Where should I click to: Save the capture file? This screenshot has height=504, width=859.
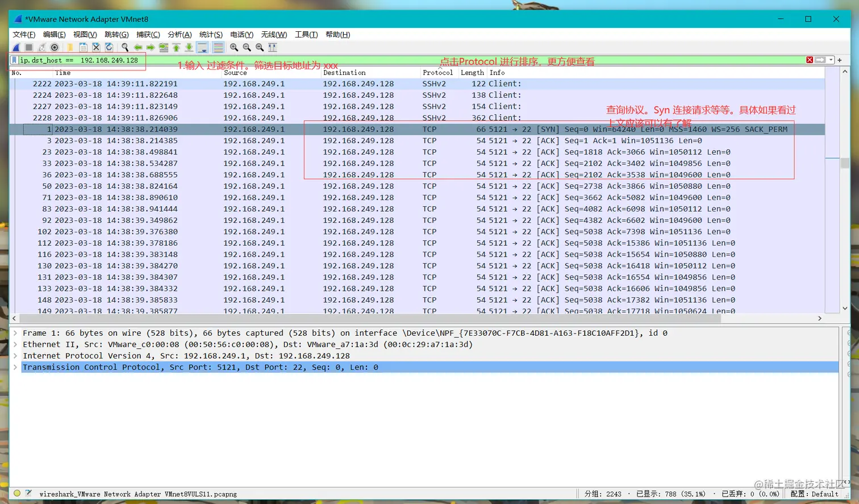click(84, 48)
